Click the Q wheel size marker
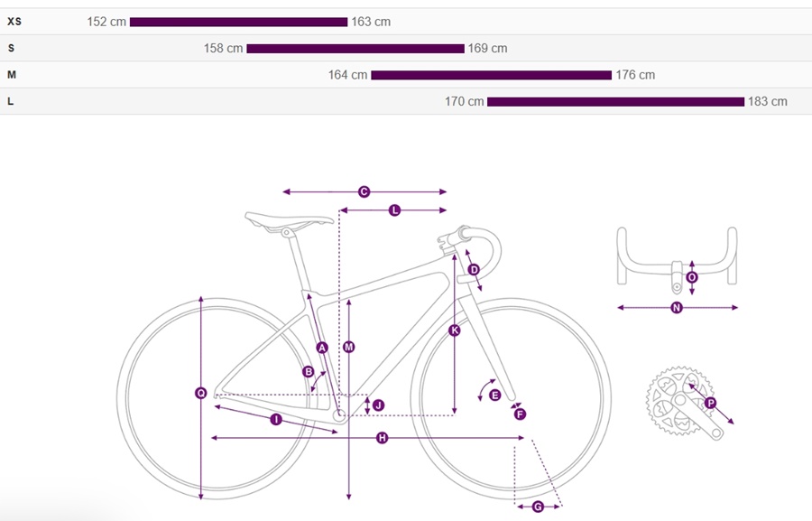 click(200, 392)
